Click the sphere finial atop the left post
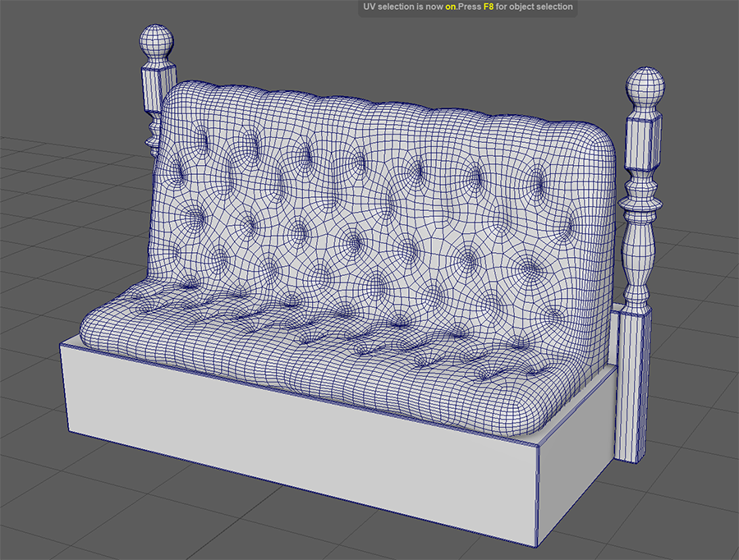 (x=157, y=42)
